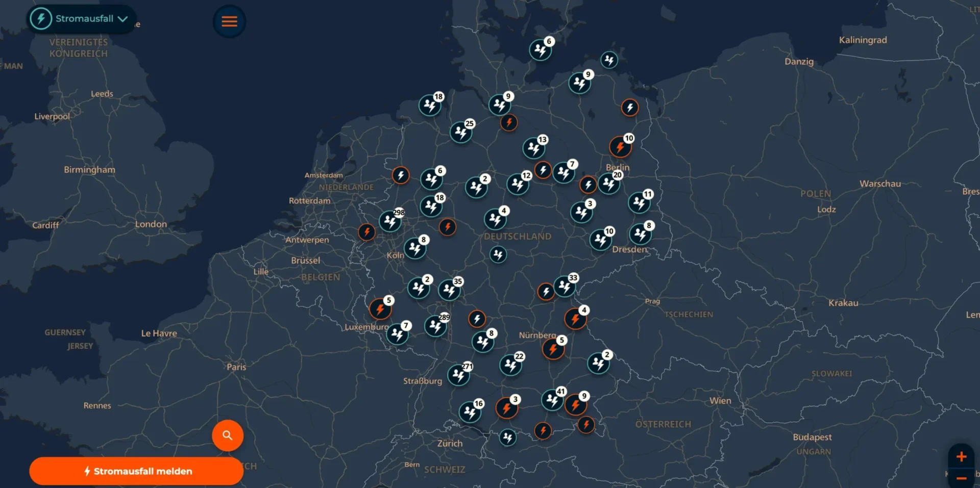The width and height of the screenshot is (980, 488).
Task: Select the orange search magnifier icon
Action: [x=228, y=435]
